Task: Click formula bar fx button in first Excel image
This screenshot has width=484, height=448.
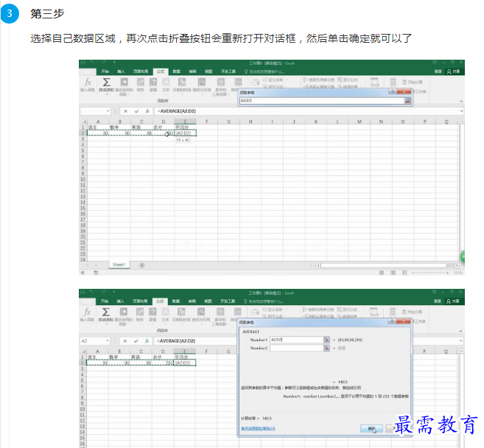Action: (x=147, y=111)
